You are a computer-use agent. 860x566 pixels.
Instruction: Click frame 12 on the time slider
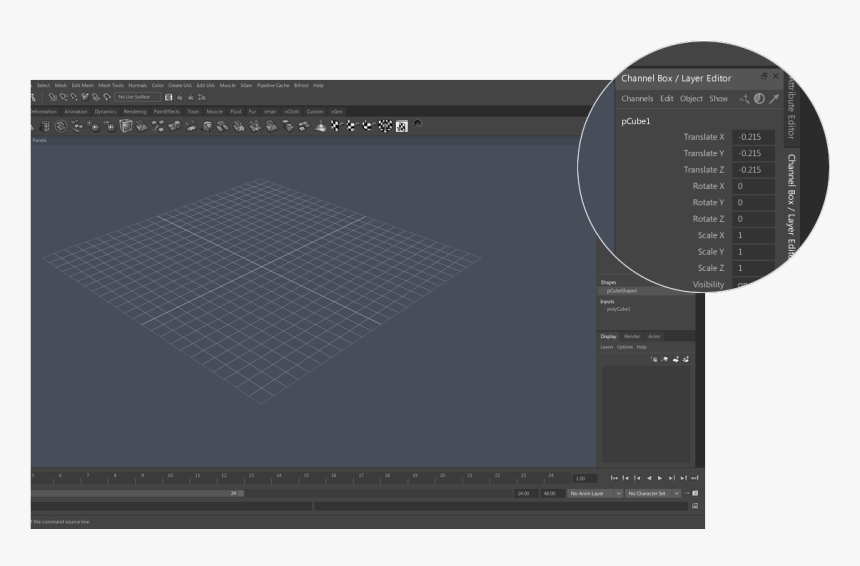224,478
